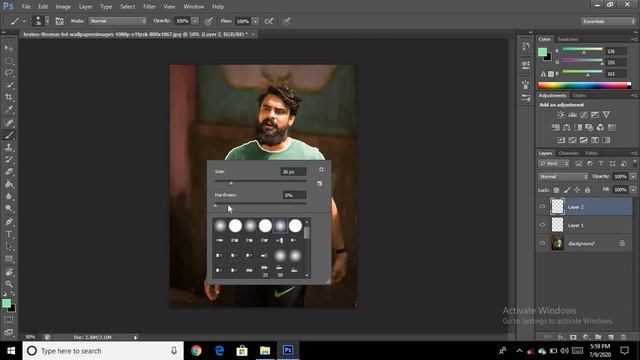Viewport: 640px width, 360px height.
Task: Select the Brush tool in toolbox
Action: point(9,135)
